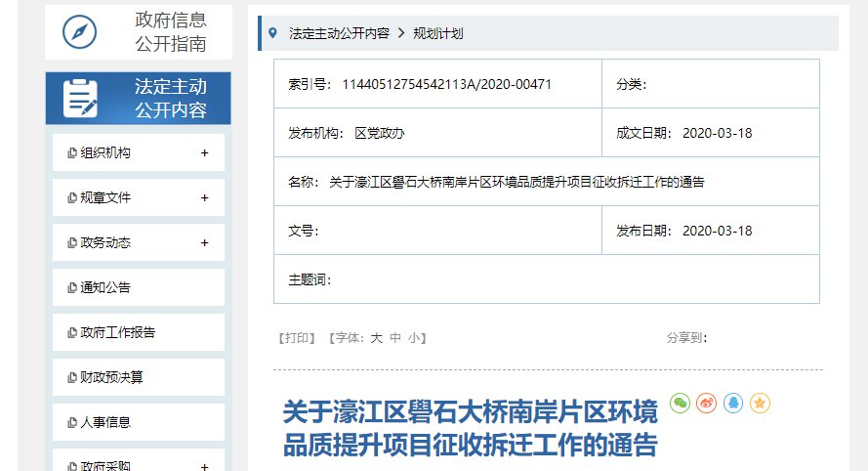Set font size to 中 (medium)
The height and width of the screenshot is (471, 868).
(395, 338)
